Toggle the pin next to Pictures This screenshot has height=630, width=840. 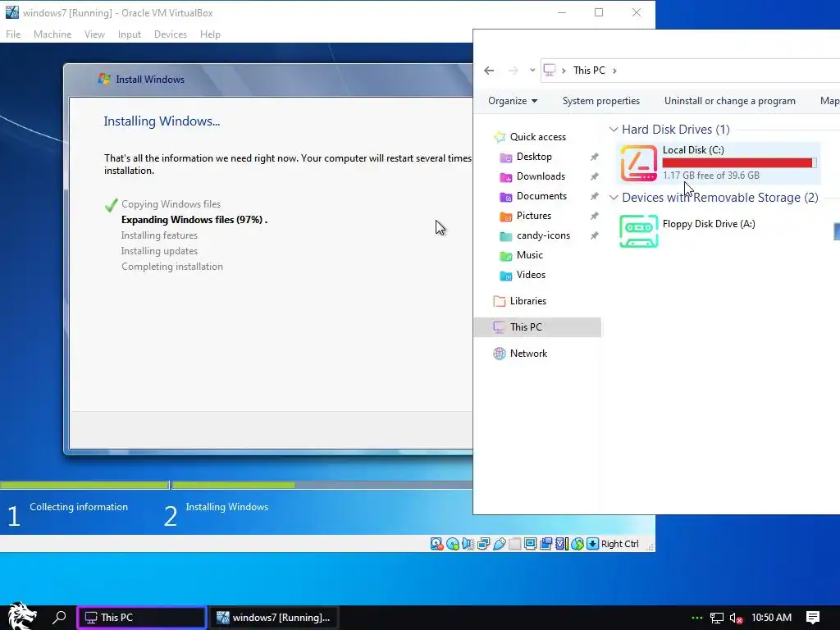pyautogui.click(x=594, y=216)
